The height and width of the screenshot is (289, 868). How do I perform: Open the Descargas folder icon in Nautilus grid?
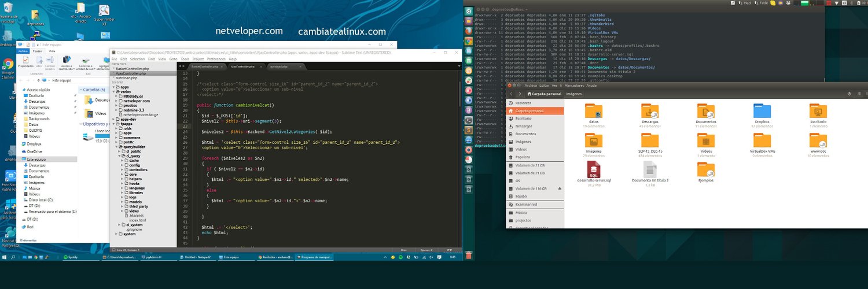[650, 111]
